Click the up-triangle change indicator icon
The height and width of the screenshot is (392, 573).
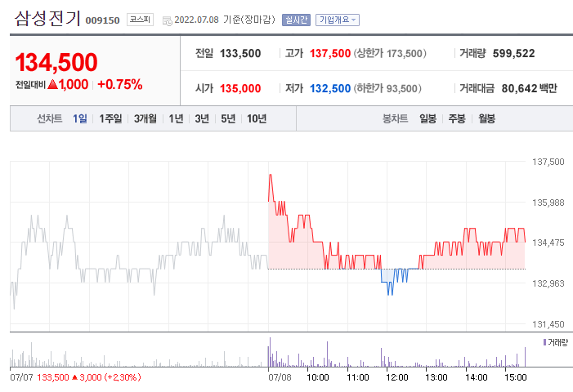(x=53, y=84)
